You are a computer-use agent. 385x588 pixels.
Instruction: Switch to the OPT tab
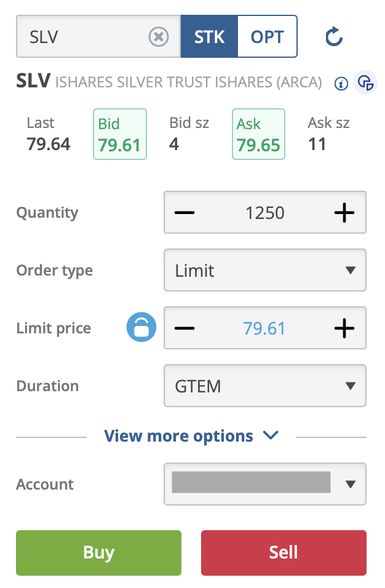(x=268, y=37)
